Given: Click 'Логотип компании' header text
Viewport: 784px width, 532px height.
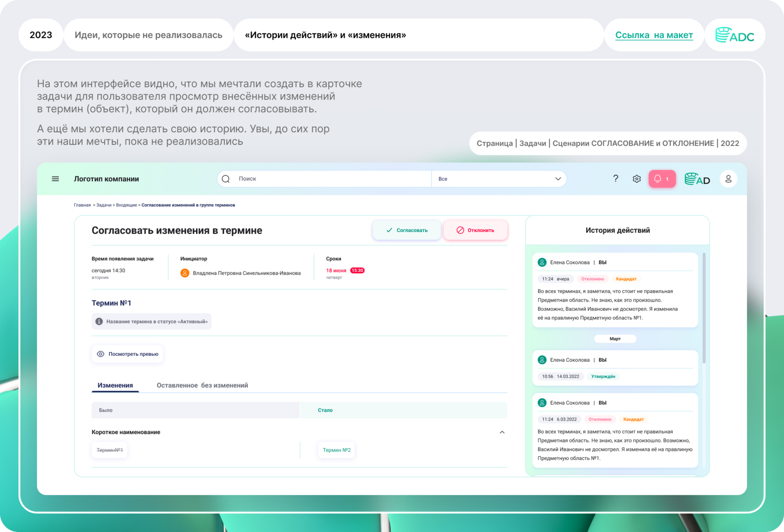Looking at the screenshot, I should coord(106,179).
